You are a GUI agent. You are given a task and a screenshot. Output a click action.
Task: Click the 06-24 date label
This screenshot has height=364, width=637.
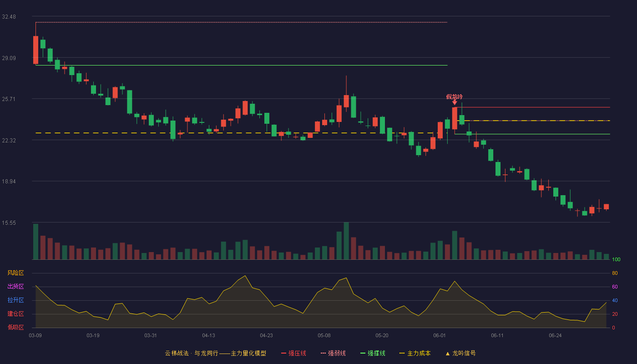pyautogui.click(x=555, y=335)
